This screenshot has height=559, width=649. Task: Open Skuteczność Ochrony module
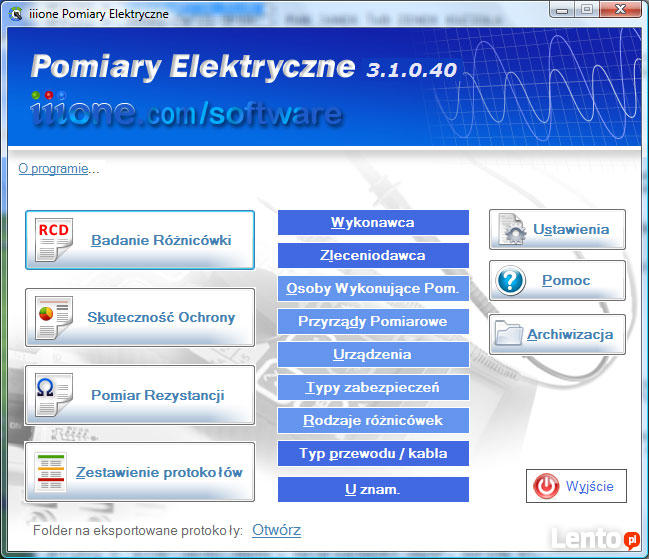(x=140, y=317)
